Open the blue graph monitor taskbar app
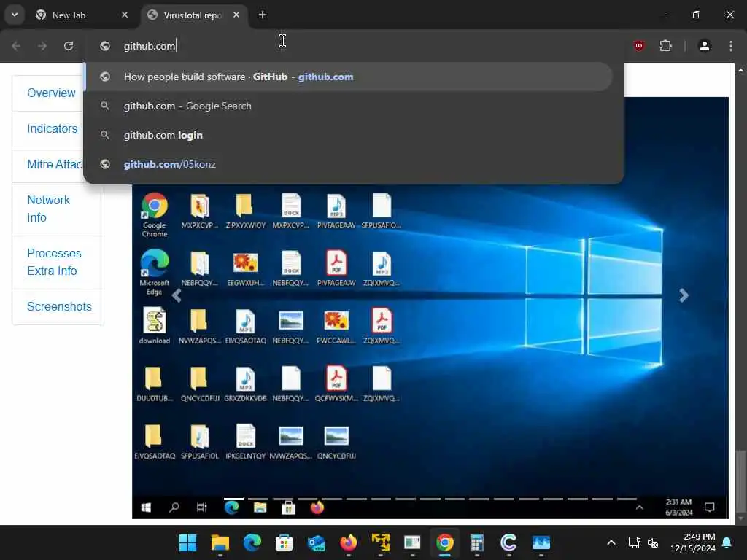 pos(541,542)
